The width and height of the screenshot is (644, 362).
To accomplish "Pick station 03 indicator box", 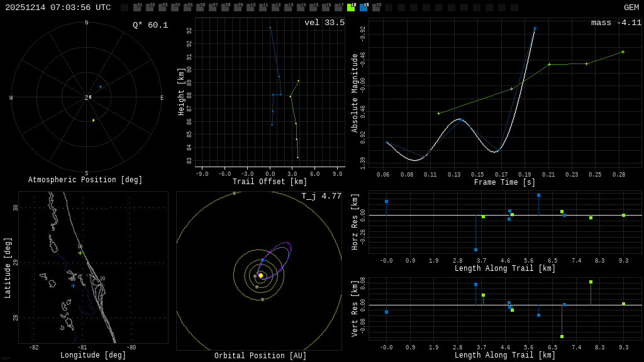I will 163,8.
